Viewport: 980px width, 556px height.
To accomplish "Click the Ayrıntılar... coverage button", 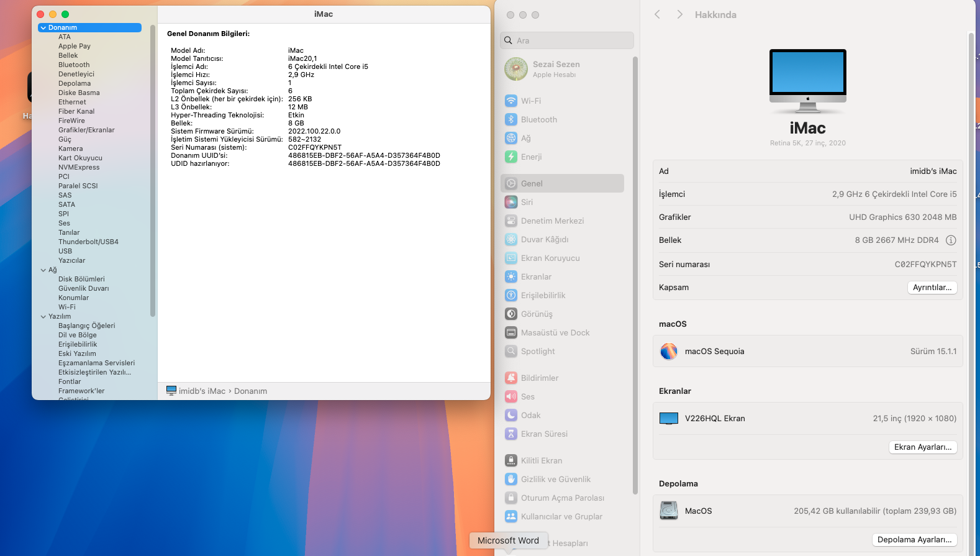I will tap(932, 288).
